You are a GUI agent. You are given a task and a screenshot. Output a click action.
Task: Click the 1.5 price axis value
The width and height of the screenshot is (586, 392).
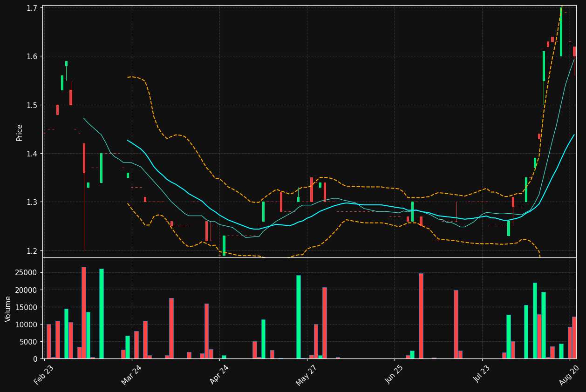[x=33, y=105]
